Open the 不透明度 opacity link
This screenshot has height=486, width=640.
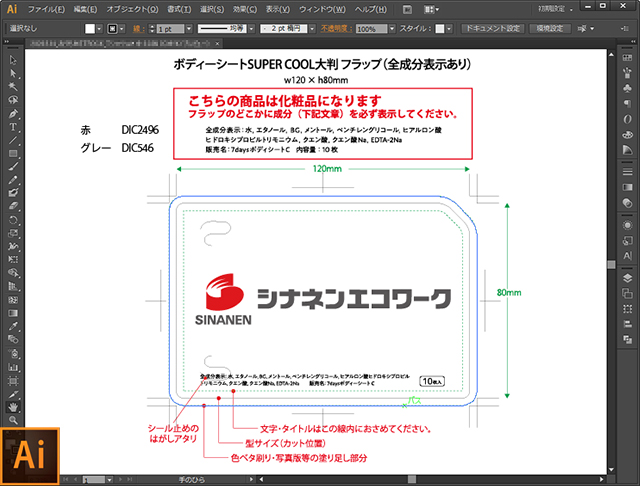pos(336,29)
